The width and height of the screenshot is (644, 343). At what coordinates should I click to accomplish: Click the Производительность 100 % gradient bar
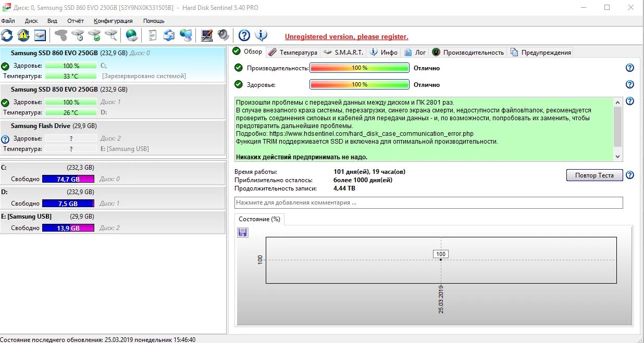(x=360, y=68)
